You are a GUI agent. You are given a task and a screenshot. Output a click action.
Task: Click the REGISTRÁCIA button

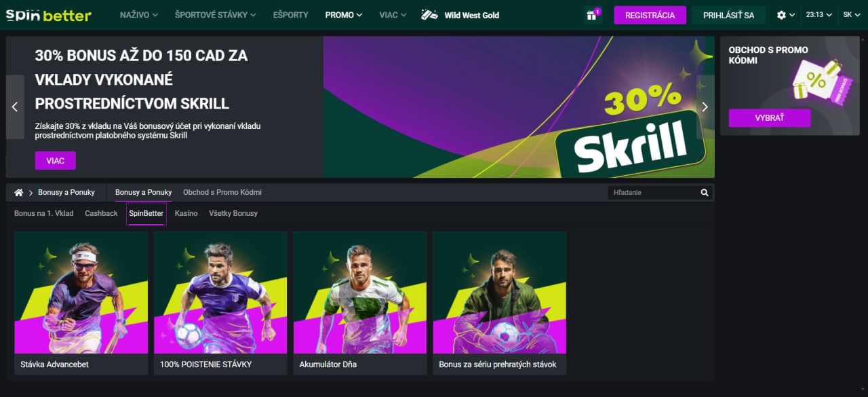tap(650, 15)
